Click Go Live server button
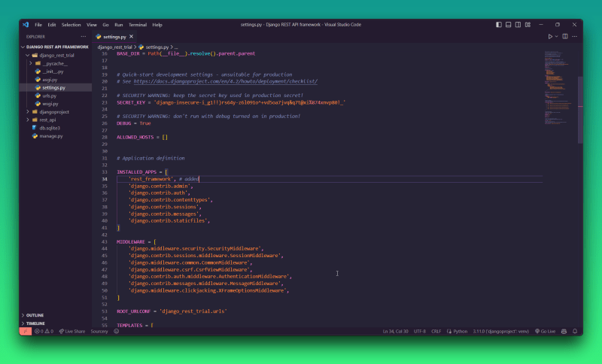602x364 pixels. click(x=545, y=332)
